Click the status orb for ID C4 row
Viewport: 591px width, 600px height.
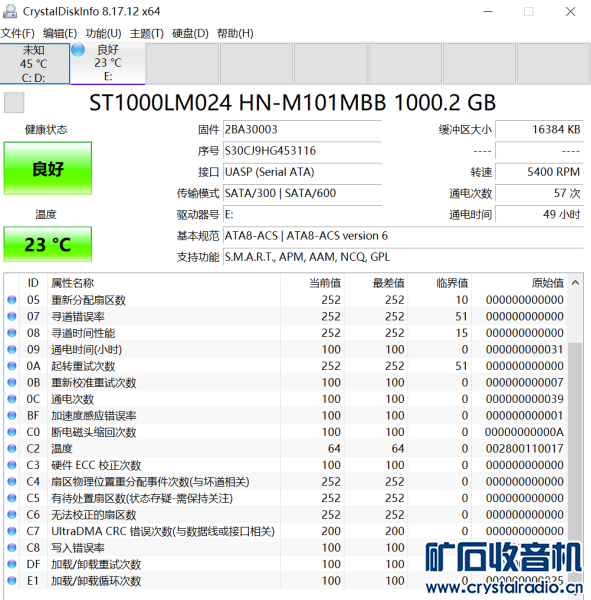point(12,481)
